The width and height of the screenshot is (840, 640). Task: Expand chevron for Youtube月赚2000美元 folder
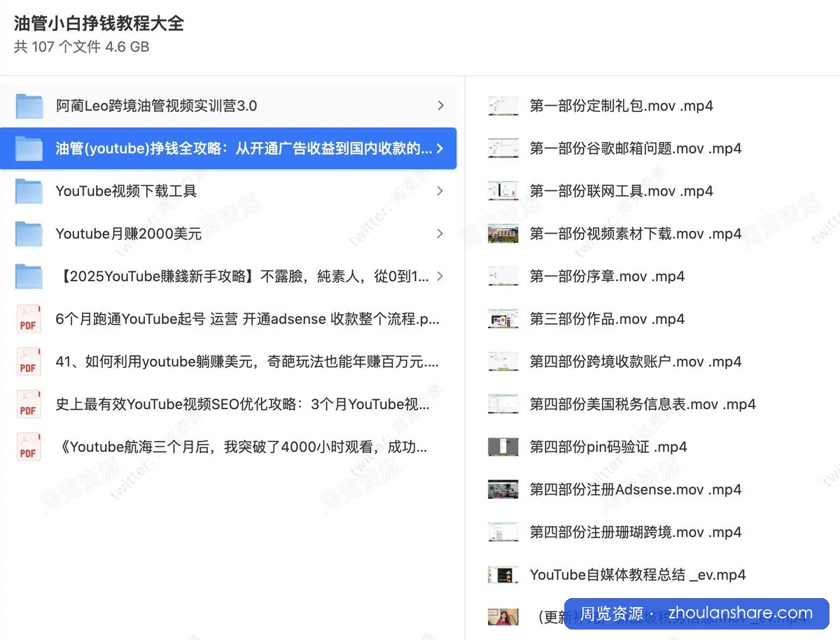coord(440,234)
